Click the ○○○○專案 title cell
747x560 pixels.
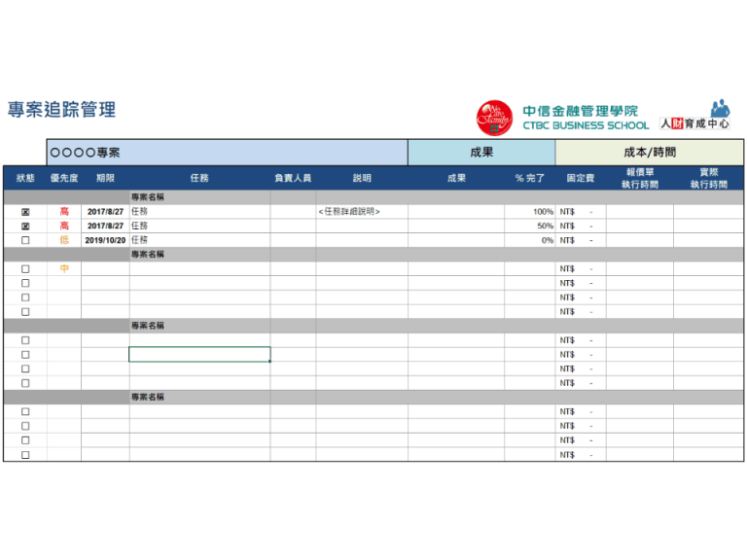point(228,153)
